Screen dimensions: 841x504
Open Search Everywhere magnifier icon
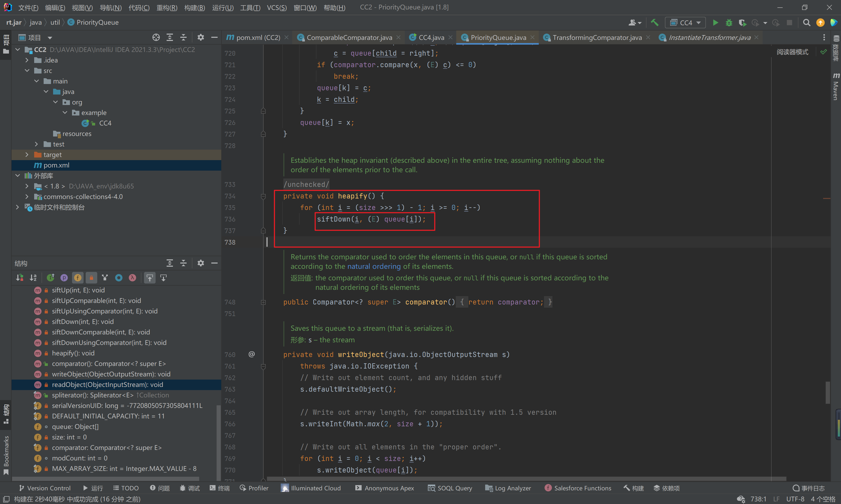(x=806, y=23)
